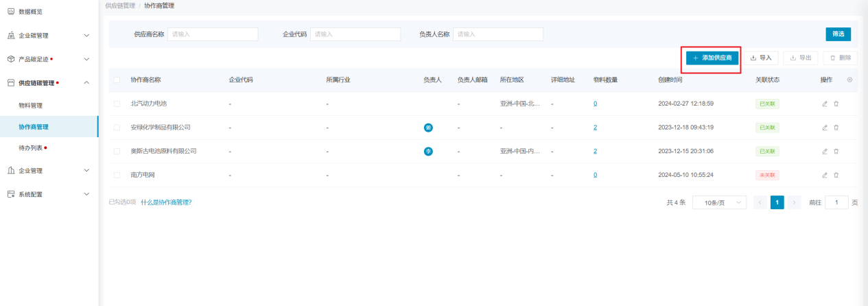Go to next page arrow in pagination
This screenshot has width=868, height=306.
click(795, 202)
